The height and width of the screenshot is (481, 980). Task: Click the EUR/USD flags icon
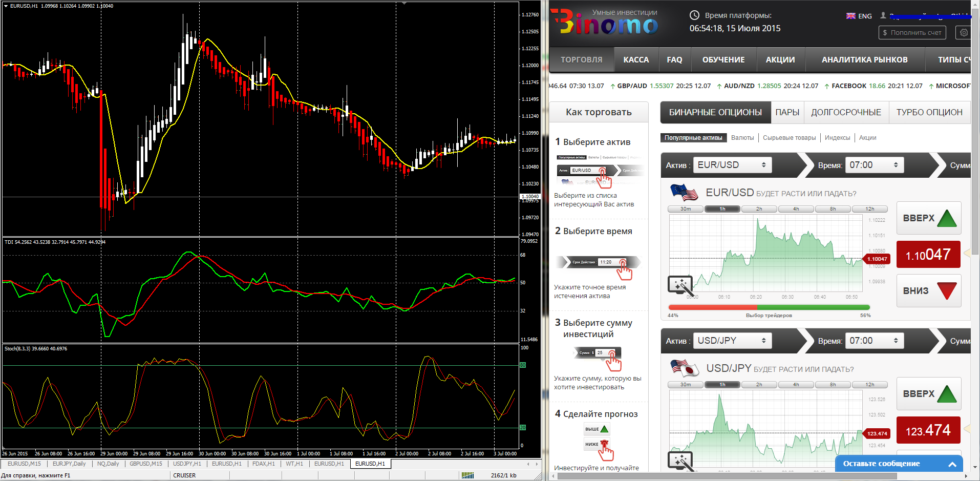tap(684, 193)
